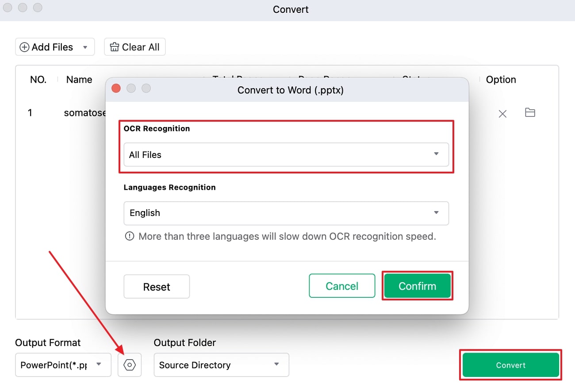Open Output Folder Source Directory dropdown
The width and height of the screenshot is (575, 392).
221,365
